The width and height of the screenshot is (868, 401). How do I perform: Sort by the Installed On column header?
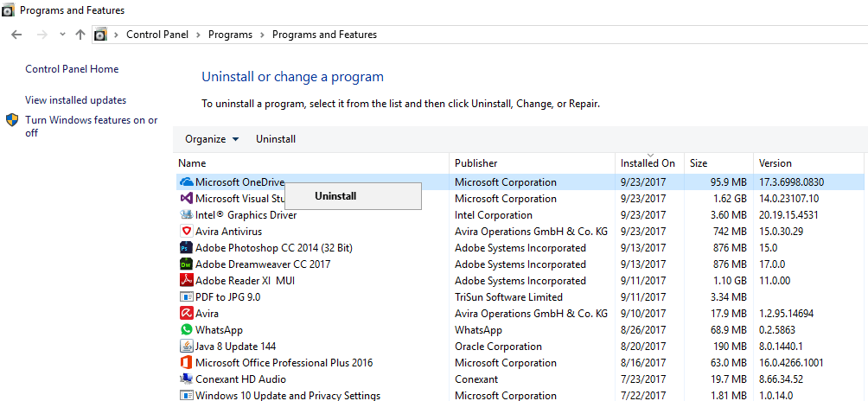coord(649,163)
